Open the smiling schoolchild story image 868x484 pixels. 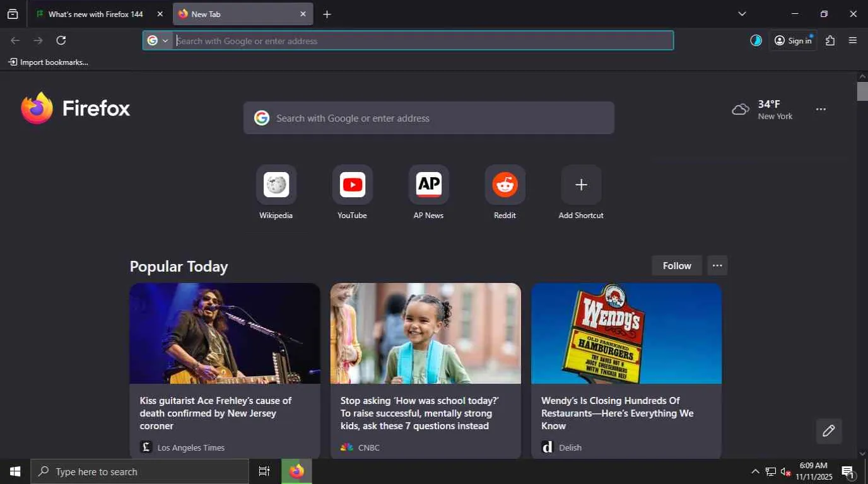[x=426, y=333]
